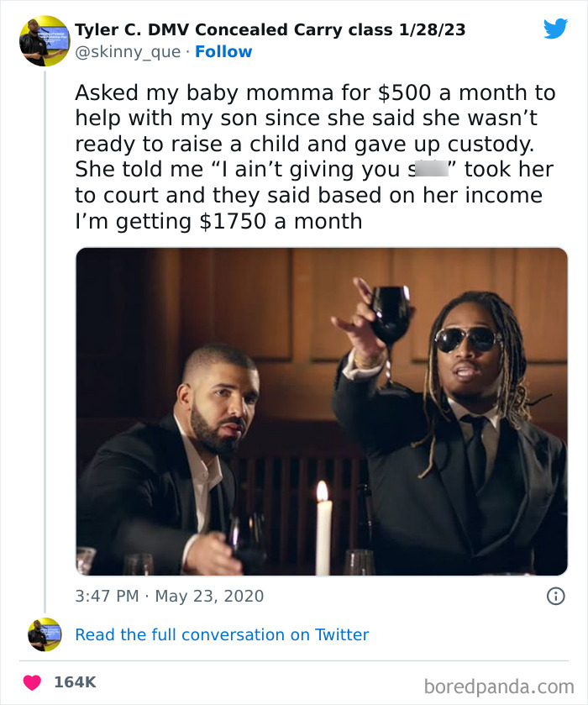Open the tweet info circle icon

(555, 596)
